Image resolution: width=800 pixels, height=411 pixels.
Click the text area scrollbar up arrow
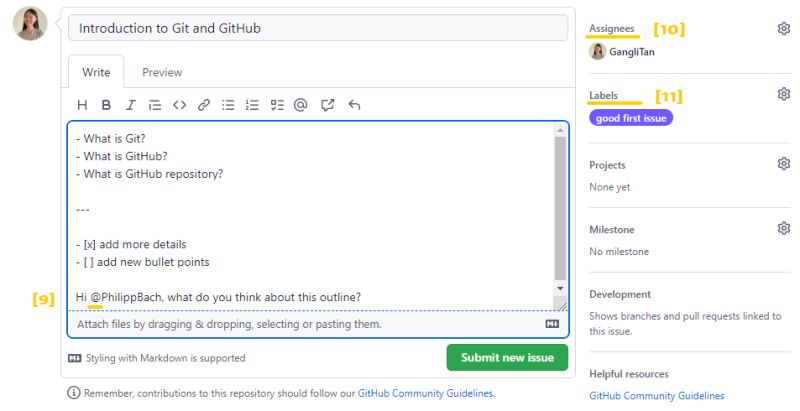pos(560,130)
